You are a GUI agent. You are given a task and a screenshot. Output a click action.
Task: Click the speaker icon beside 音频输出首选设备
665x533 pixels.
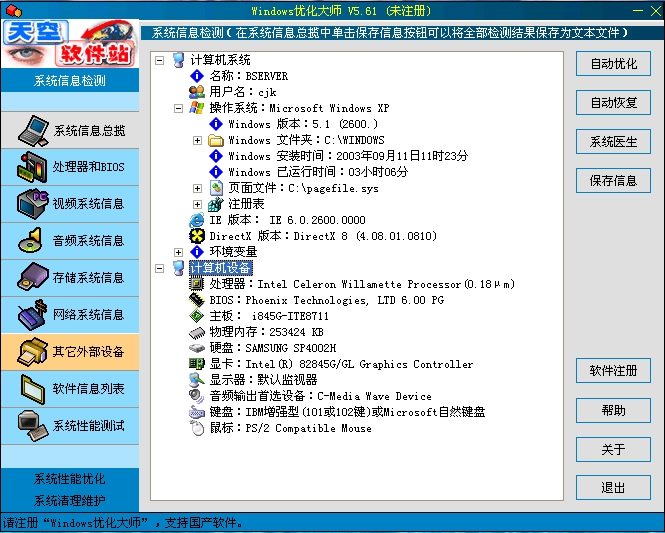(196, 396)
